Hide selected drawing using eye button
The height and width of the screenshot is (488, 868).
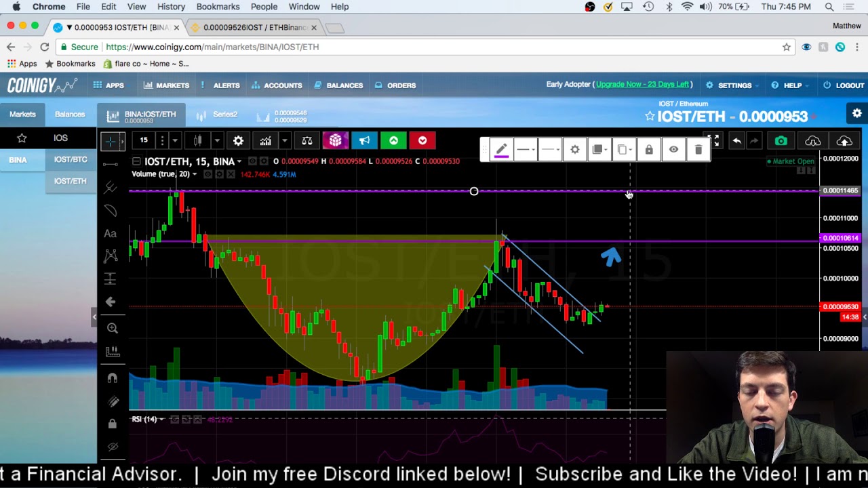tap(673, 149)
